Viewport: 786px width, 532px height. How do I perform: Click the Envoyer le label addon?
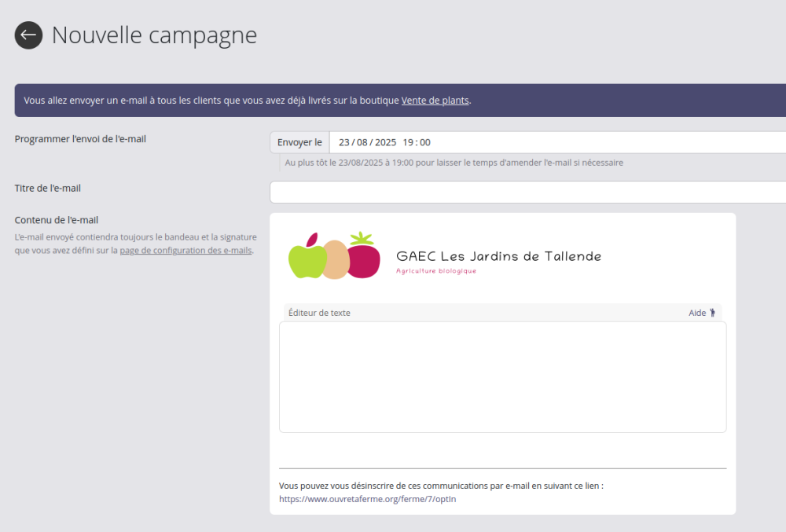(x=299, y=142)
